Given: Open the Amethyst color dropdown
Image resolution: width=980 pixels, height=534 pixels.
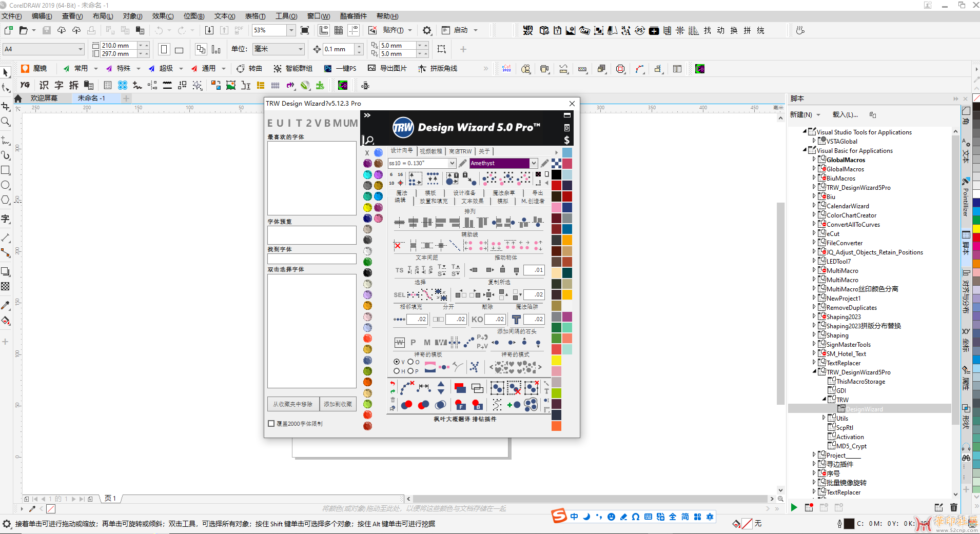Looking at the screenshot, I should click(534, 163).
